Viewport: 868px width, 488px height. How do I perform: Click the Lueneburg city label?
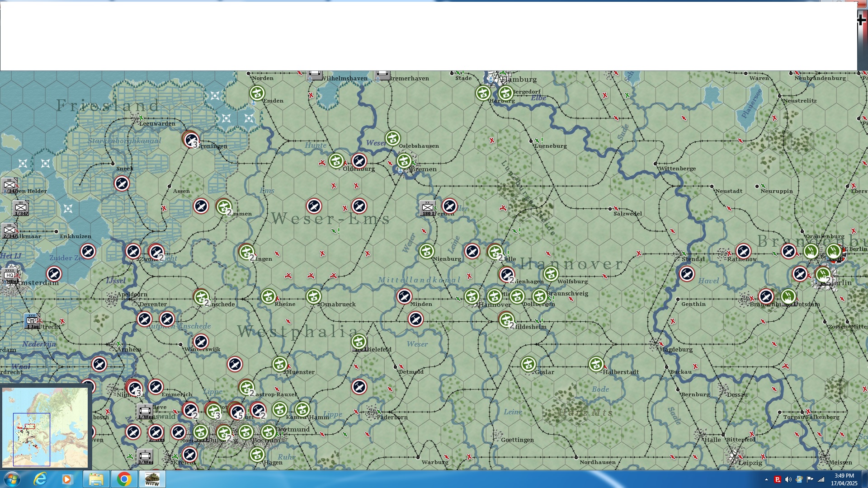[x=550, y=146]
